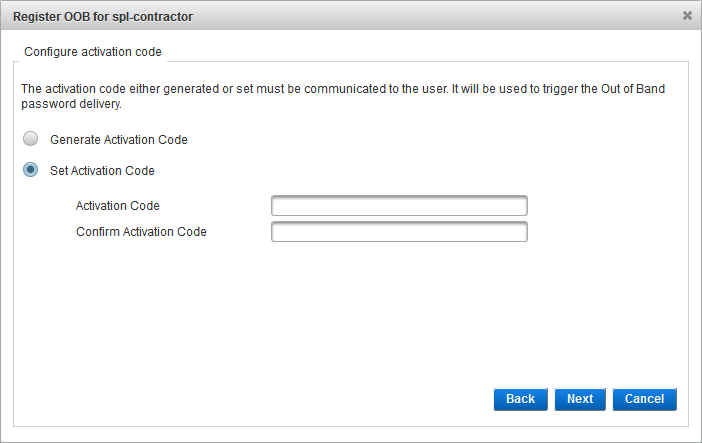Open the Configure activation code tab
The image size is (702, 443).
(93, 50)
